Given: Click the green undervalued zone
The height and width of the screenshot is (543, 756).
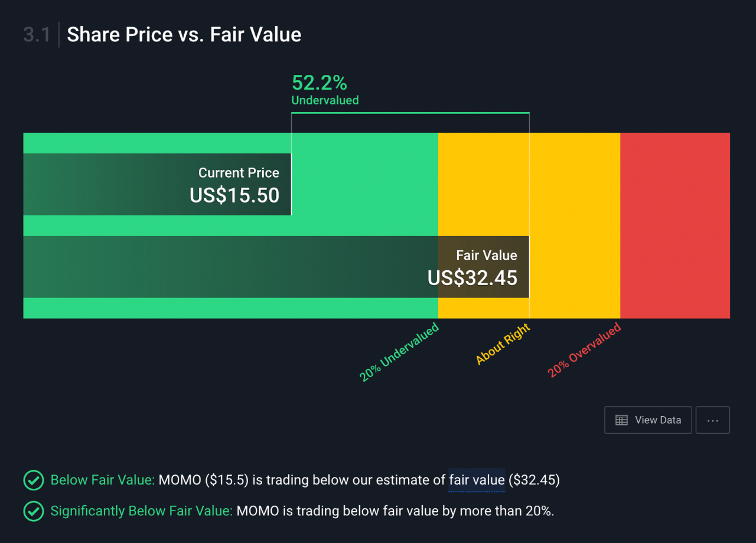Looking at the screenshot, I should 364,177.
